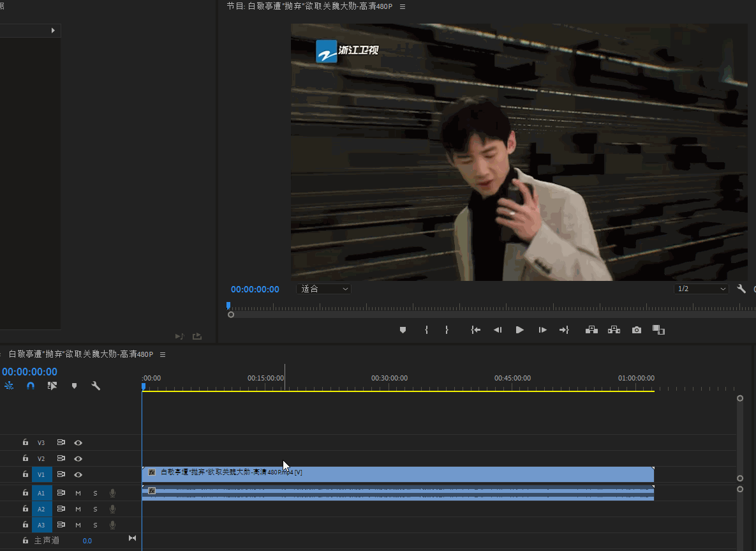The width and height of the screenshot is (756, 551).
Task: Click the A2 track targeting button
Action: pyautogui.click(x=41, y=509)
